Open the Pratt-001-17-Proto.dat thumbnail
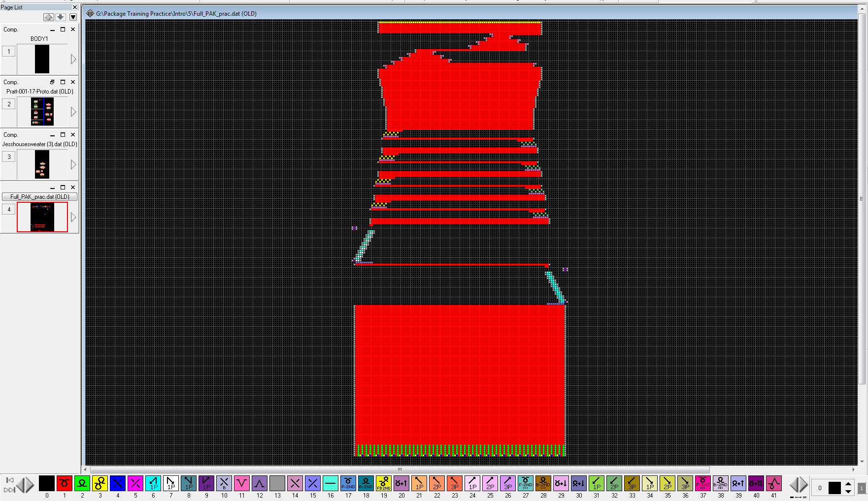Image resolution: width=868 pixels, height=501 pixels. 42,112
